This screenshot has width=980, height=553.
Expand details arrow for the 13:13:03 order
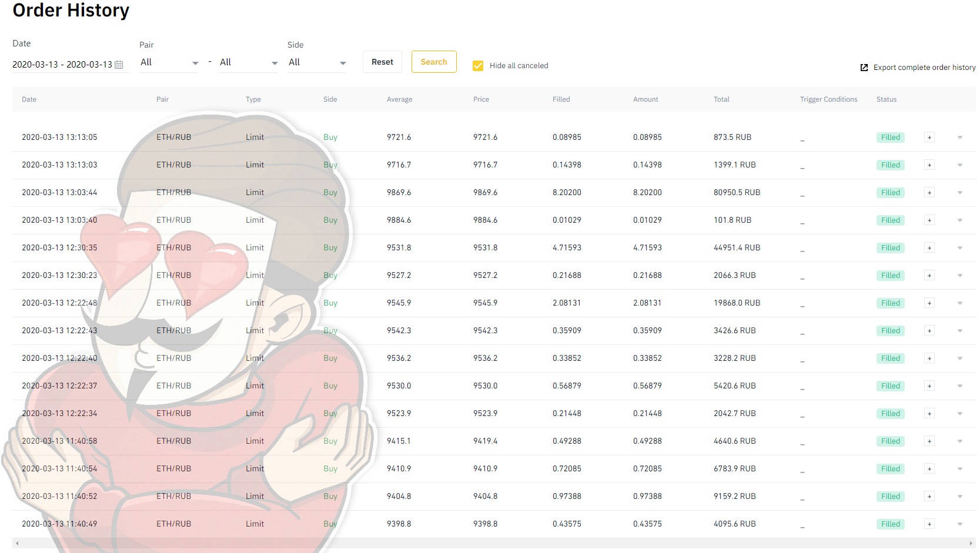(960, 165)
